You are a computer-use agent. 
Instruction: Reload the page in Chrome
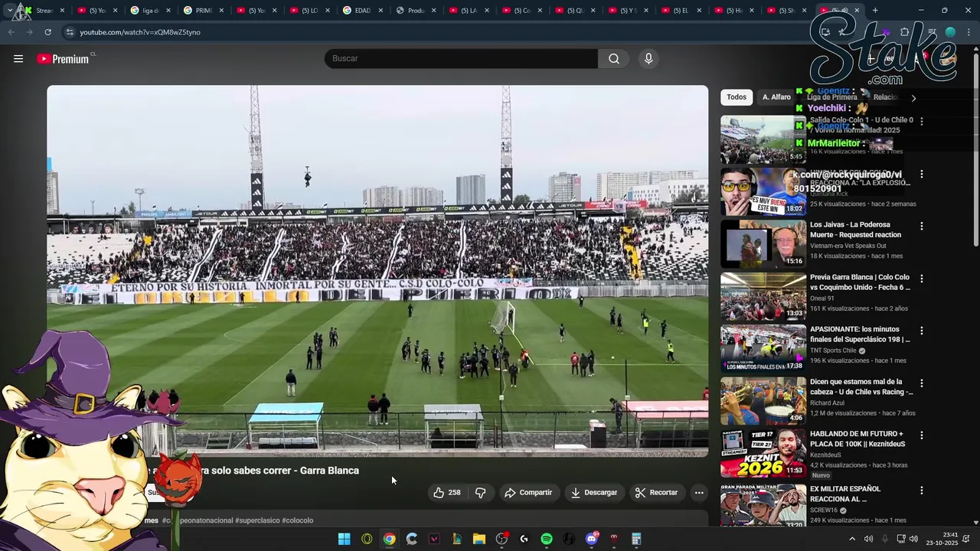[47, 32]
